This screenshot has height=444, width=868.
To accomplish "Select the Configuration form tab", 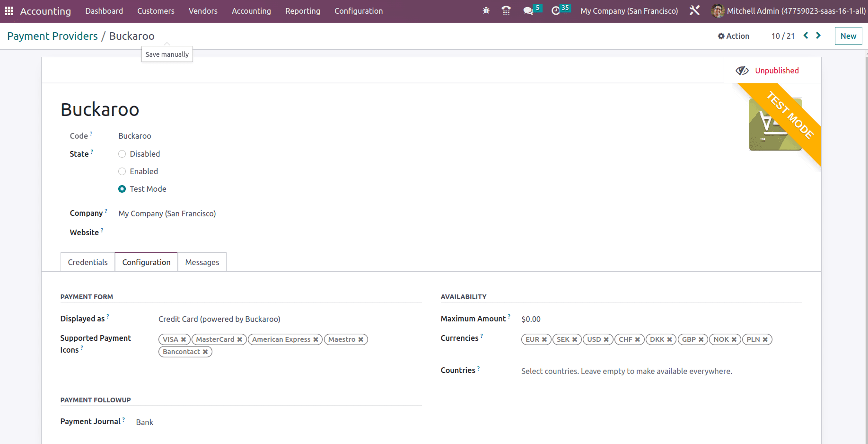I will [x=146, y=262].
